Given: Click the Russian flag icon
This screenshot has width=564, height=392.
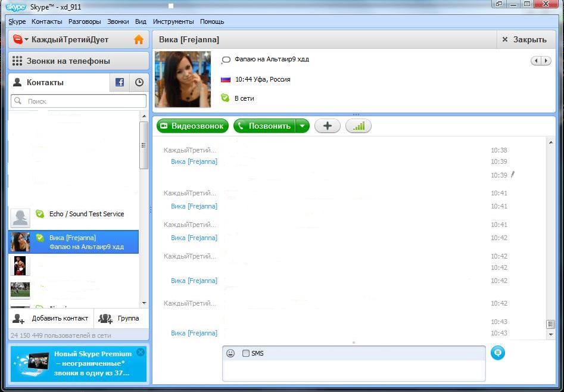Looking at the screenshot, I should [x=226, y=79].
